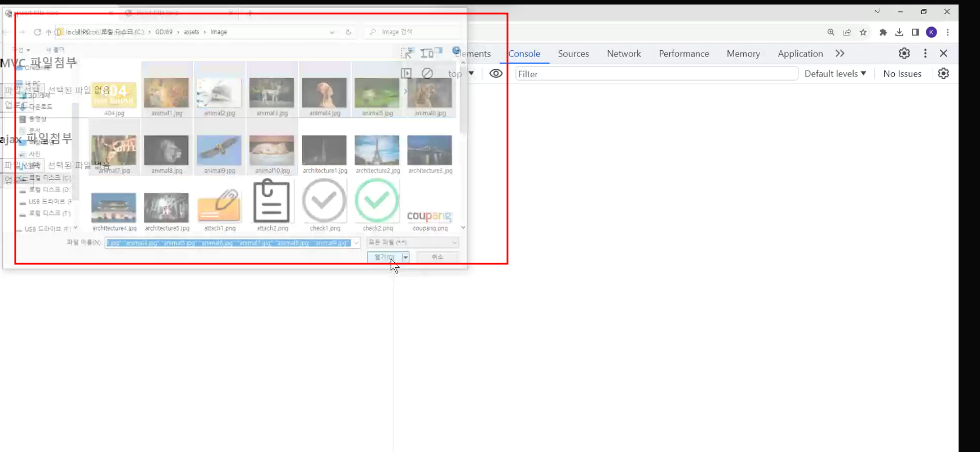The image size is (980, 452).
Task: Open the Chrome Downloads icon
Action: coord(899,33)
